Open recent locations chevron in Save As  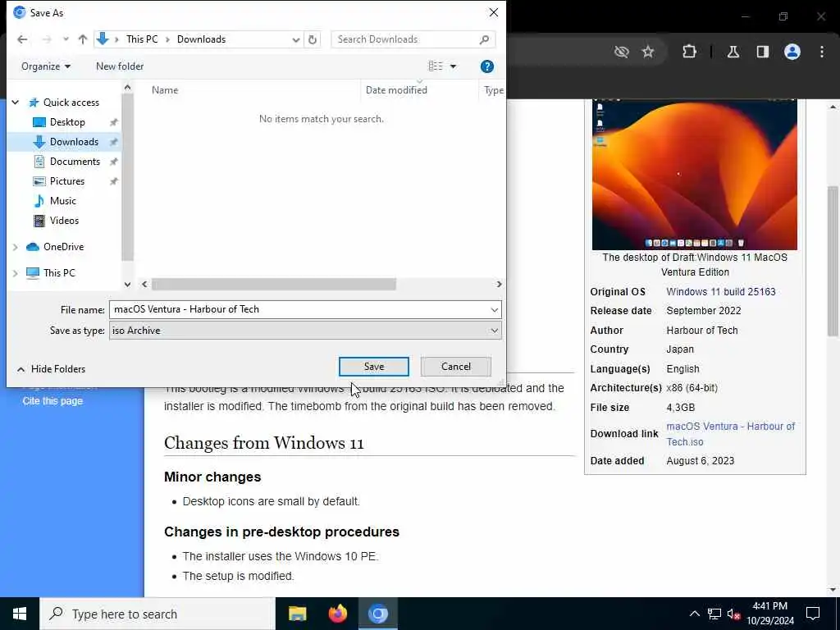pos(66,39)
